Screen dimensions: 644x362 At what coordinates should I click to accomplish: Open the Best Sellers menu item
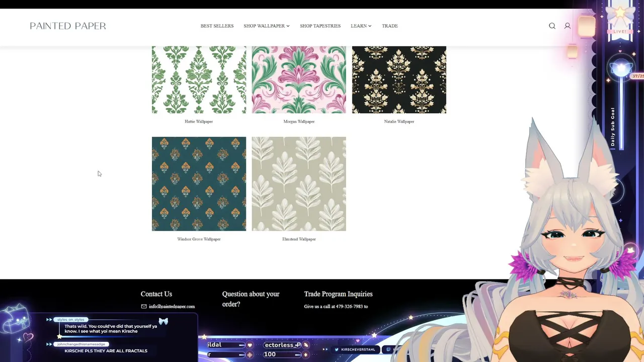(217, 26)
